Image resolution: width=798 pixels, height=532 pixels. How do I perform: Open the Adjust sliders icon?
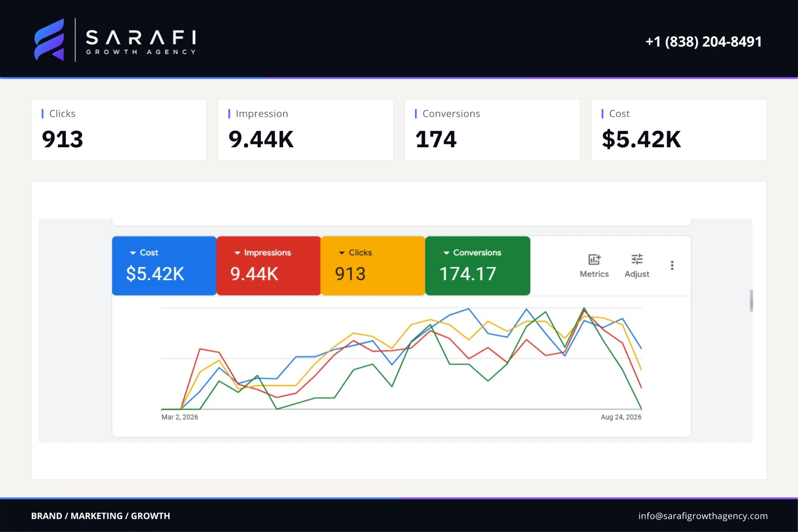[x=637, y=259]
